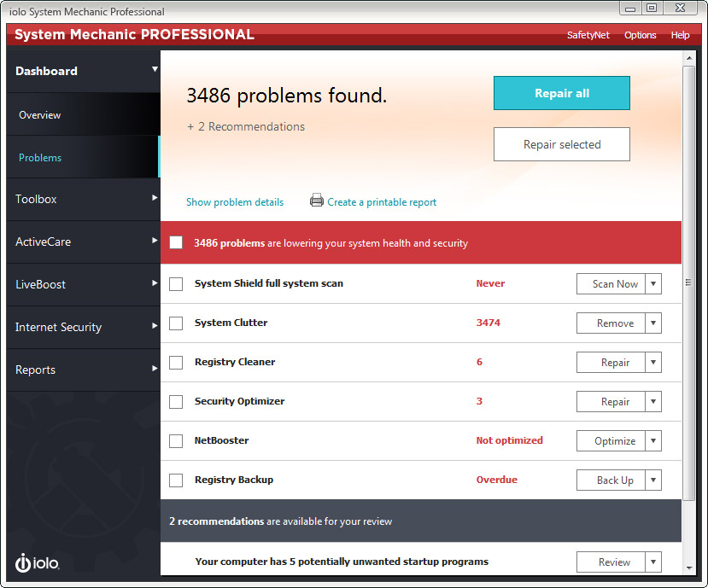Click Optimize for NetBooster
Viewport: 708px width, 588px height.
(611, 441)
